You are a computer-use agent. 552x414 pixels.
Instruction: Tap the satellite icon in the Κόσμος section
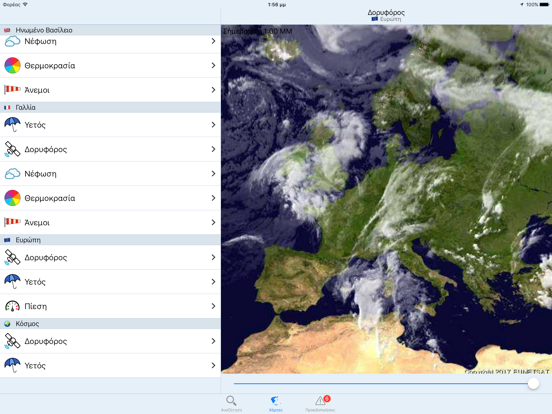pos(12,341)
